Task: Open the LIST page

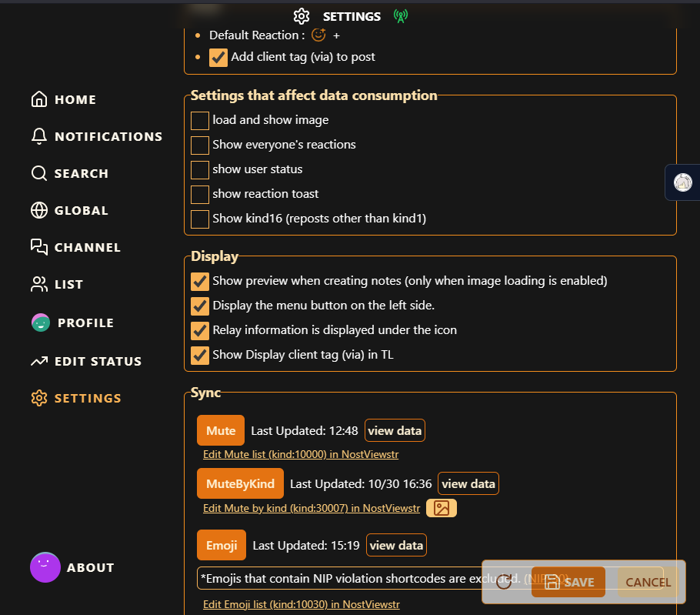Action: [57, 284]
